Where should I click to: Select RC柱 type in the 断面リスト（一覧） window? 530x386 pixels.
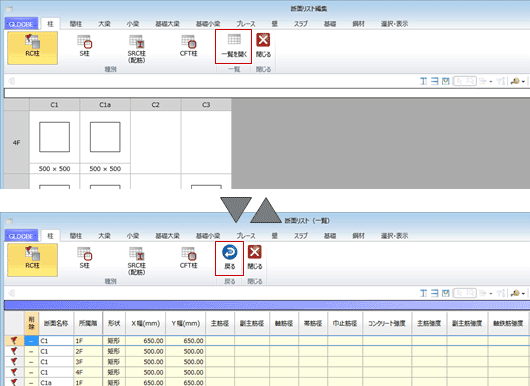point(32,260)
